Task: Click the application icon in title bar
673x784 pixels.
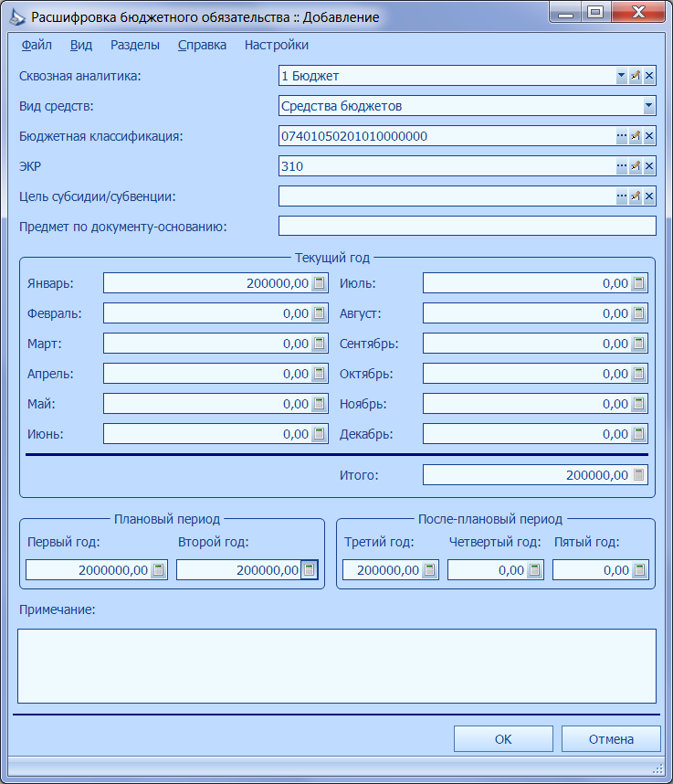Action: 17,17
